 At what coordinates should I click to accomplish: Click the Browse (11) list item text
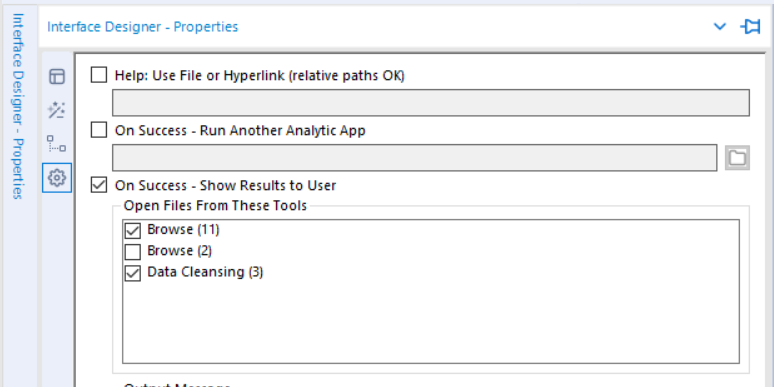183,230
